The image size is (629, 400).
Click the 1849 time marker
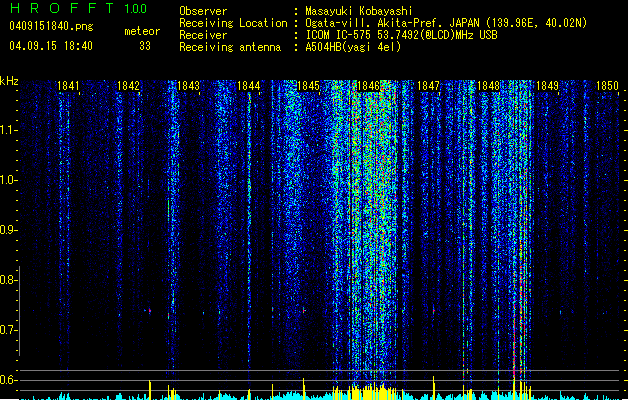click(x=548, y=86)
